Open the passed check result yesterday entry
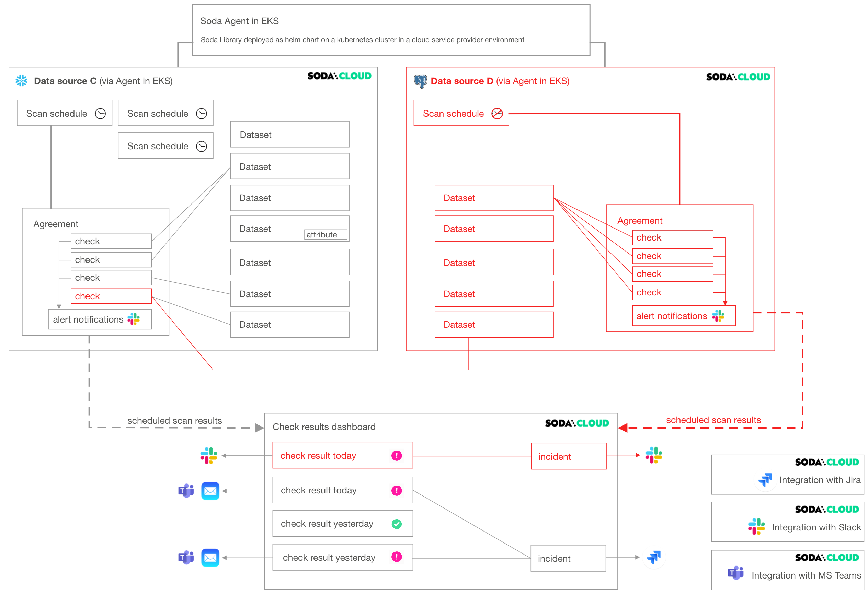The image size is (868, 595). (x=342, y=524)
